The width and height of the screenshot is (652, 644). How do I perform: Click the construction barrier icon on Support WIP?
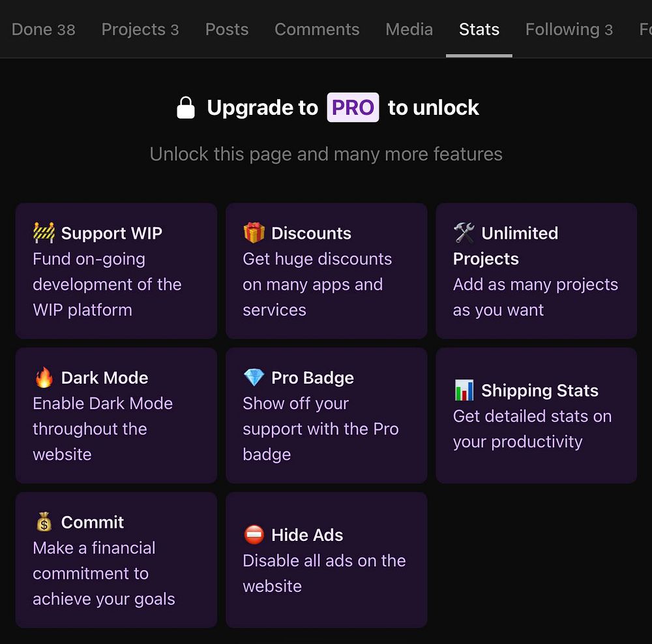(x=44, y=233)
